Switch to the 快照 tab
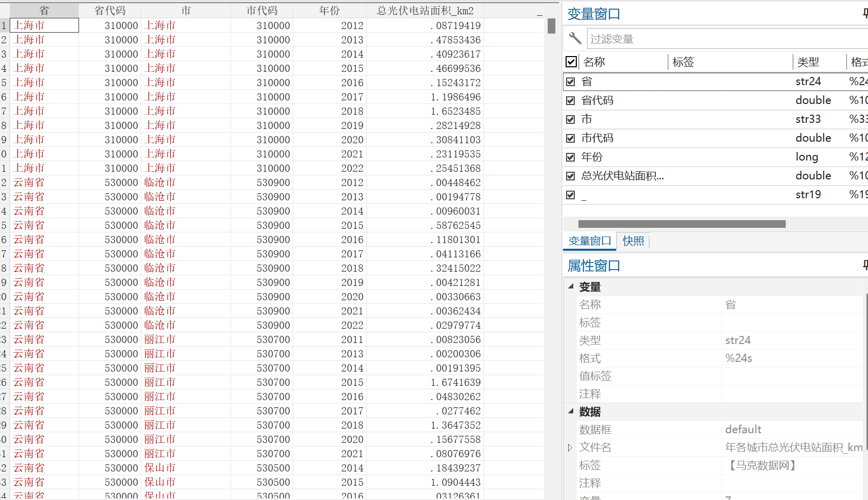 click(x=633, y=241)
